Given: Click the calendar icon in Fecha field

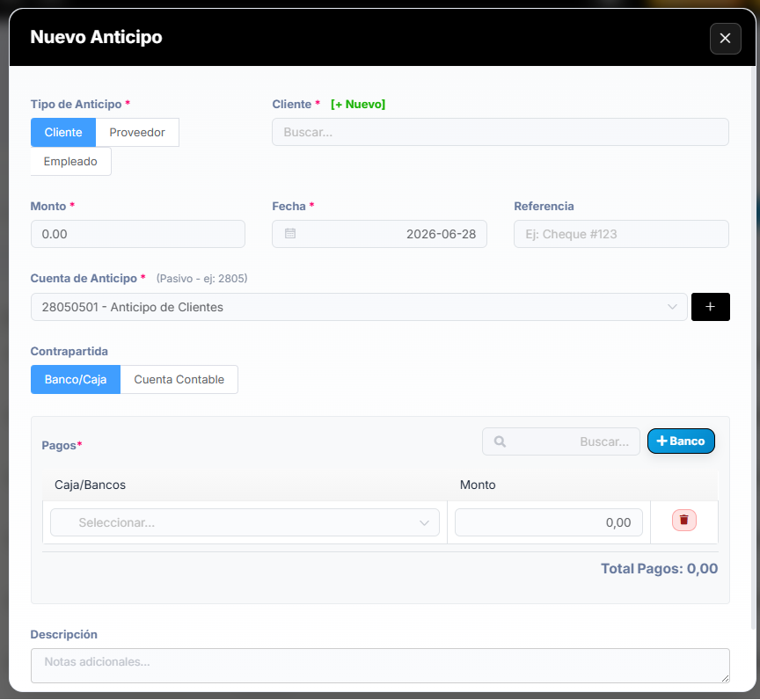Looking at the screenshot, I should point(290,234).
